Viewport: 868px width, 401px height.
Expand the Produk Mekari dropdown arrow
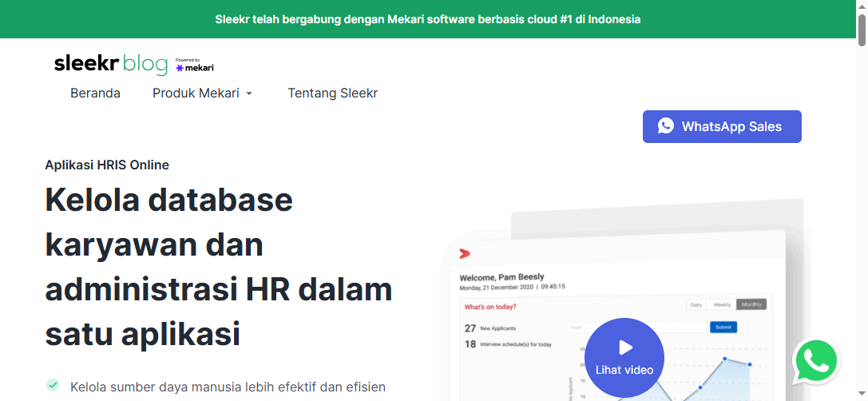click(x=249, y=93)
